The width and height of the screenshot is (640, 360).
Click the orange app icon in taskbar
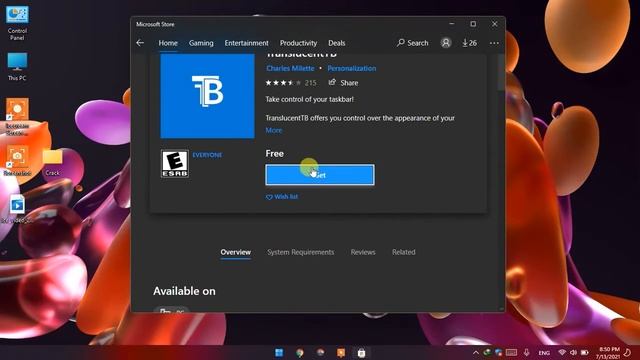[341, 353]
